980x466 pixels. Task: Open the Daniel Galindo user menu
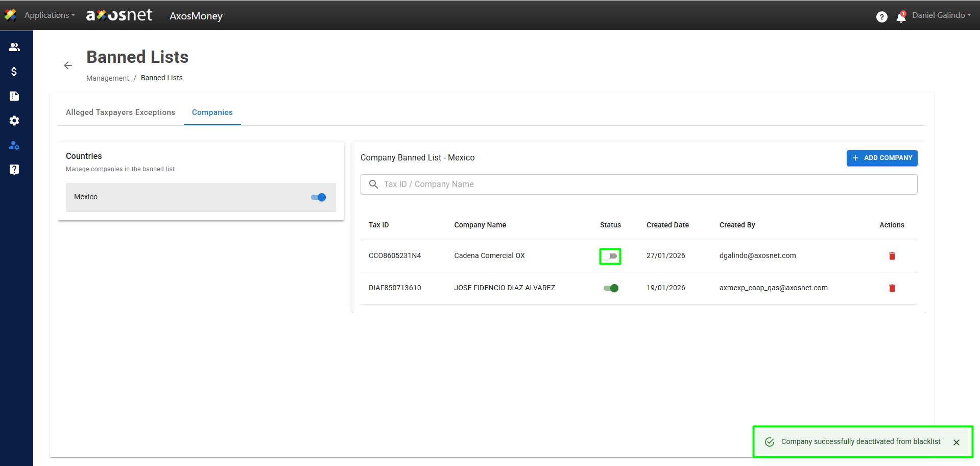tap(941, 15)
